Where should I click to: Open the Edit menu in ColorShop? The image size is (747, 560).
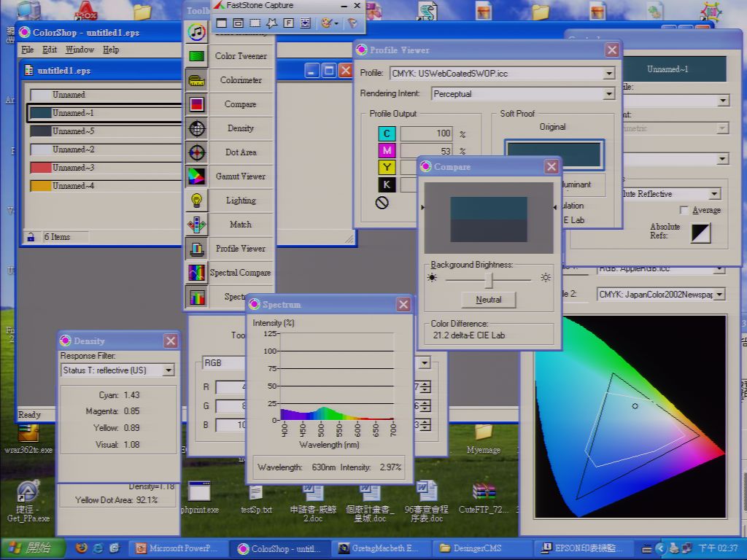click(x=50, y=50)
